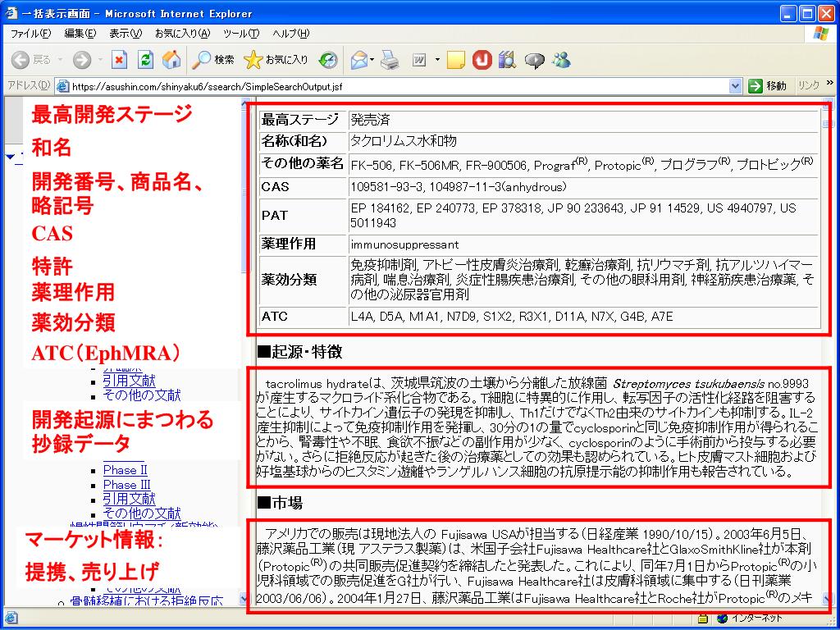Click the インターネット zone indicator
The image size is (840, 630).
(751, 619)
